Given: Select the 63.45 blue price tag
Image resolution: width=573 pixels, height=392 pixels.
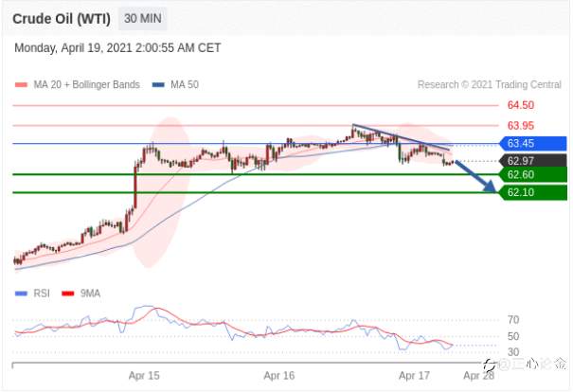Looking at the screenshot, I should pyautogui.click(x=533, y=144).
